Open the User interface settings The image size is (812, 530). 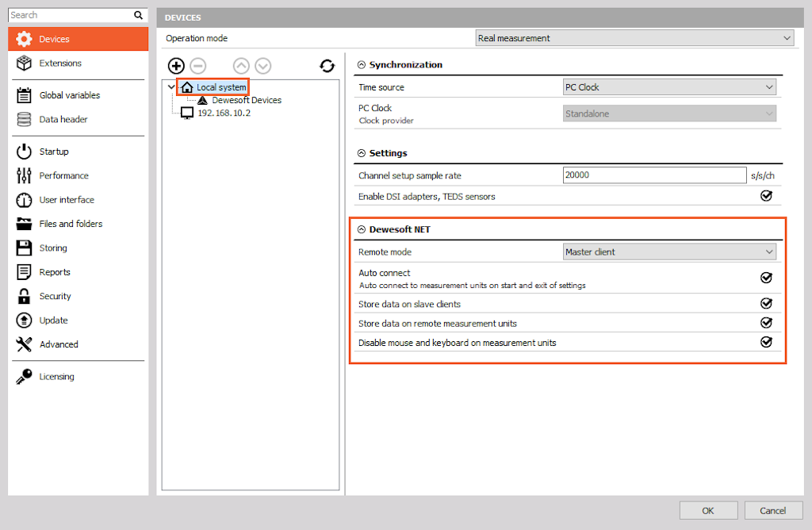coord(79,199)
